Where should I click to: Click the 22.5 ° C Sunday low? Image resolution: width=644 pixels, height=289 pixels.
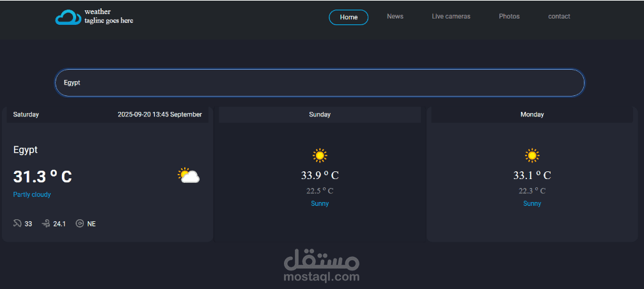pos(320,191)
